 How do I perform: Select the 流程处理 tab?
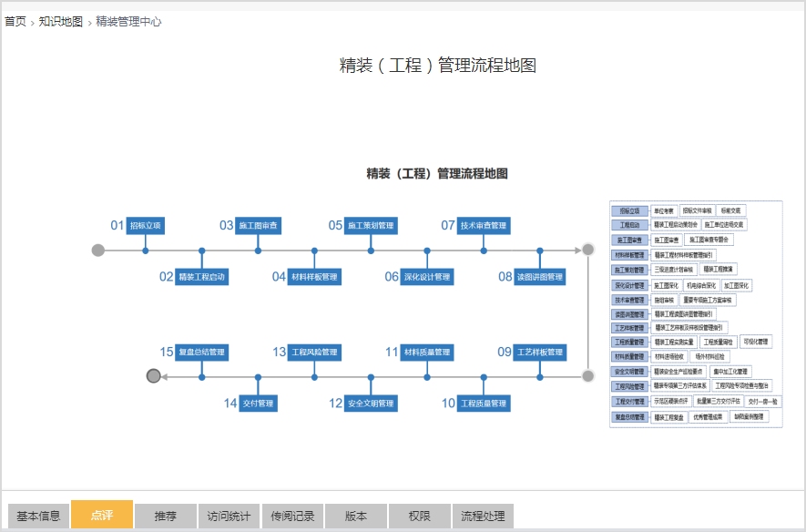pyautogui.click(x=483, y=516)
